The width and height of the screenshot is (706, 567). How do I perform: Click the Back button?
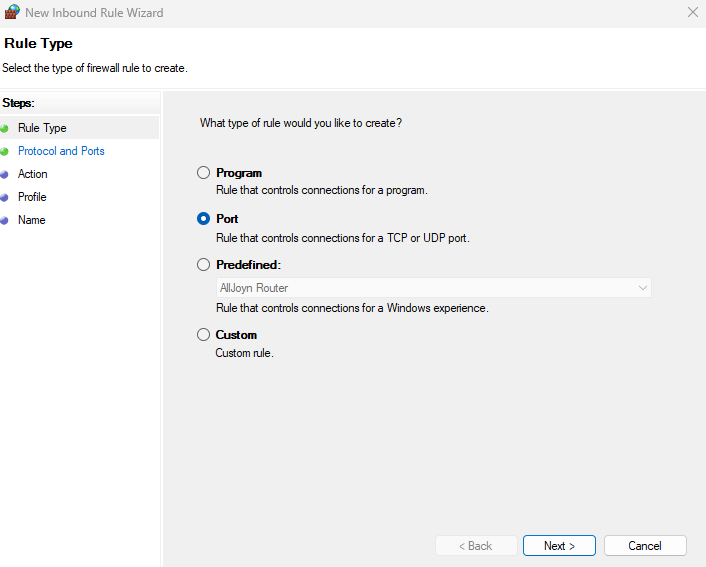(x=476, y=546)
